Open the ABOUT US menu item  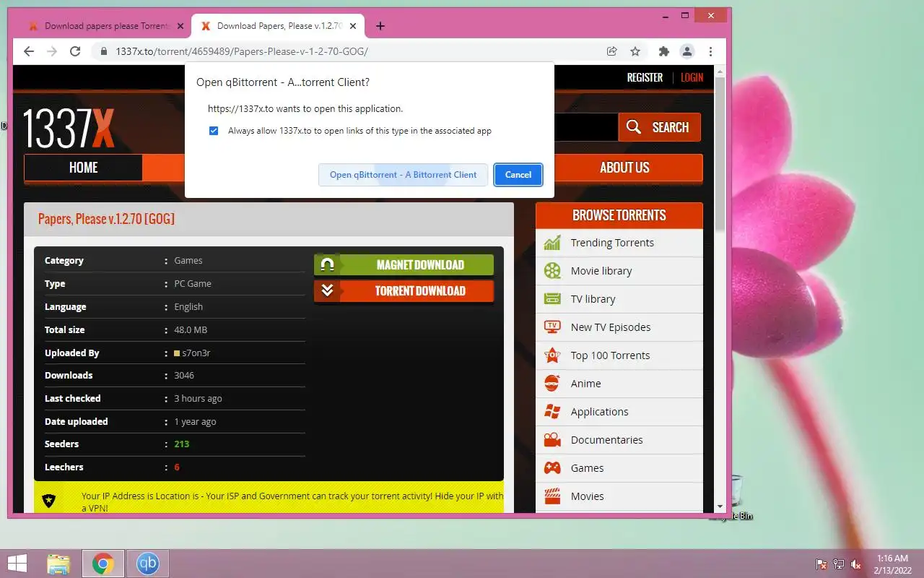[624, 168]
